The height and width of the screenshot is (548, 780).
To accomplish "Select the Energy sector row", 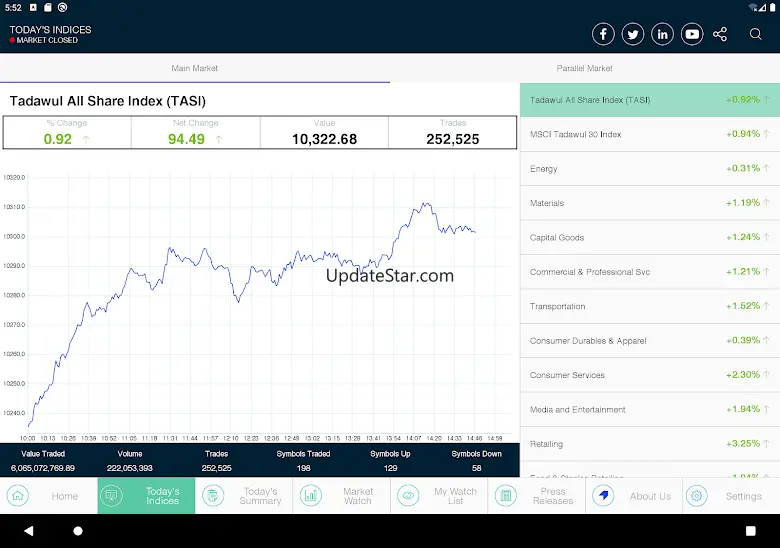I will pos(650,169).
